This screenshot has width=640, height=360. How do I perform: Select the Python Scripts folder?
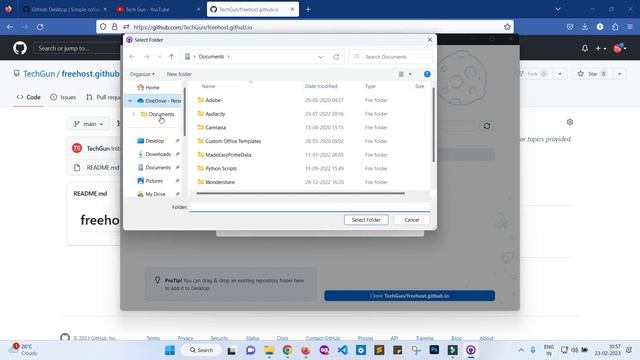[221, 168]
